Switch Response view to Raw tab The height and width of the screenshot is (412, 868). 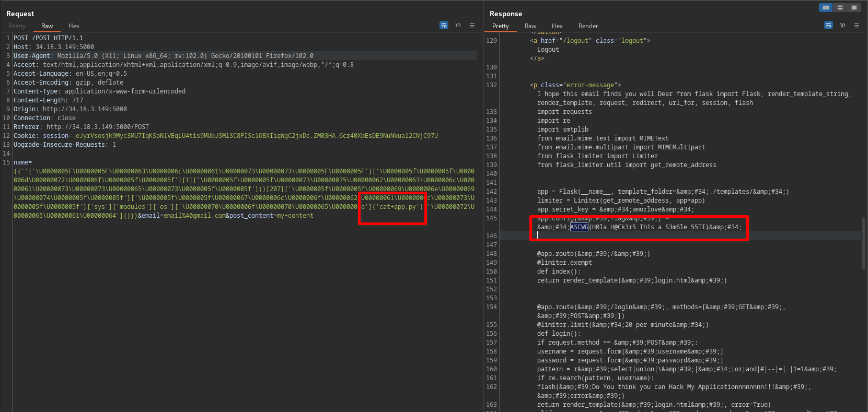[x=530, y=26]
